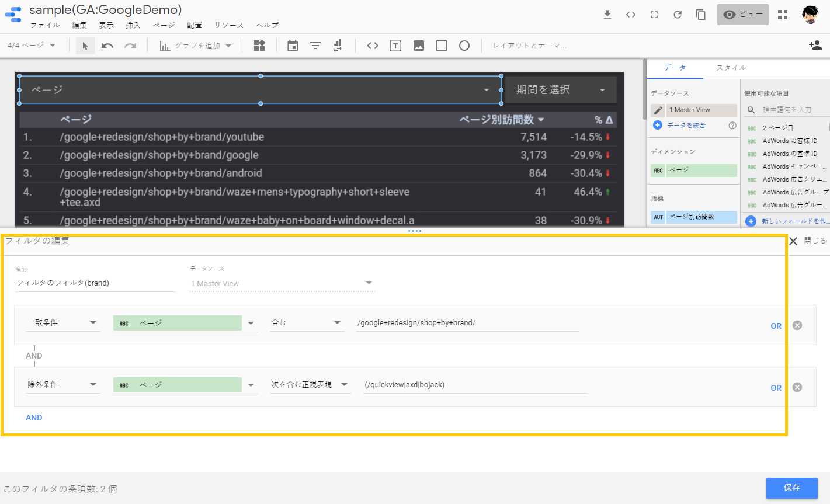Click the (/quickview|axd|bojack) regex value field
Viewport: 830px width, 504px height.
[x=474, y=385]
